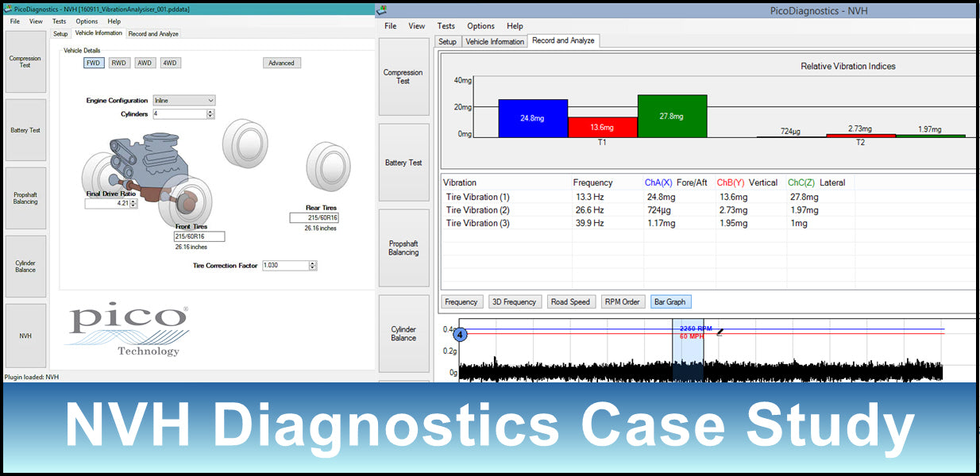
Task: Select the FWD drivetrain option
Action: coord(94,63)
